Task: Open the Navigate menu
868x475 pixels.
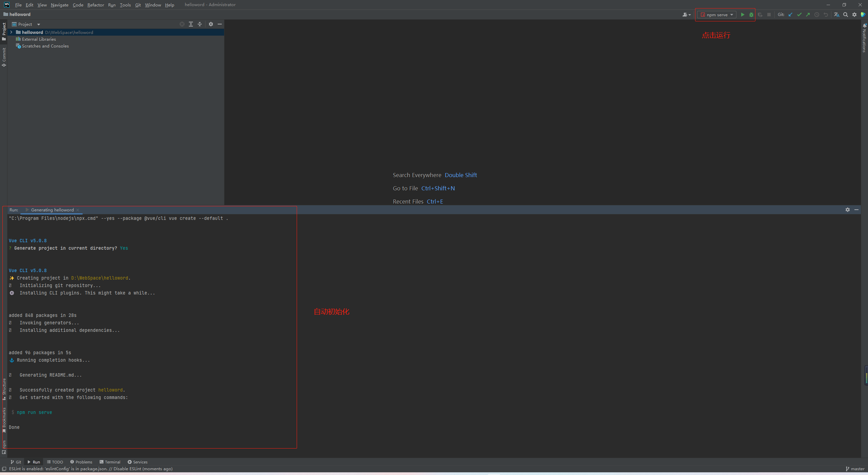Action: coord(60,5)
